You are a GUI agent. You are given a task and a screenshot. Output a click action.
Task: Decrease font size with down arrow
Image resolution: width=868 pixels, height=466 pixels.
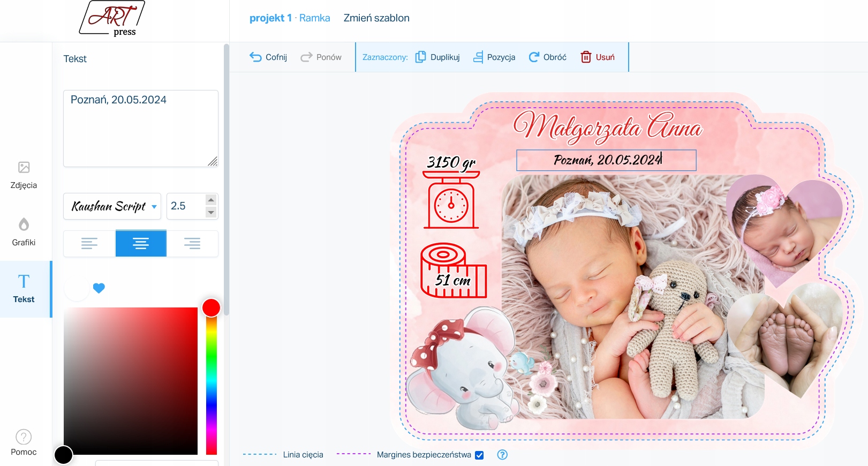pos(211,213)
